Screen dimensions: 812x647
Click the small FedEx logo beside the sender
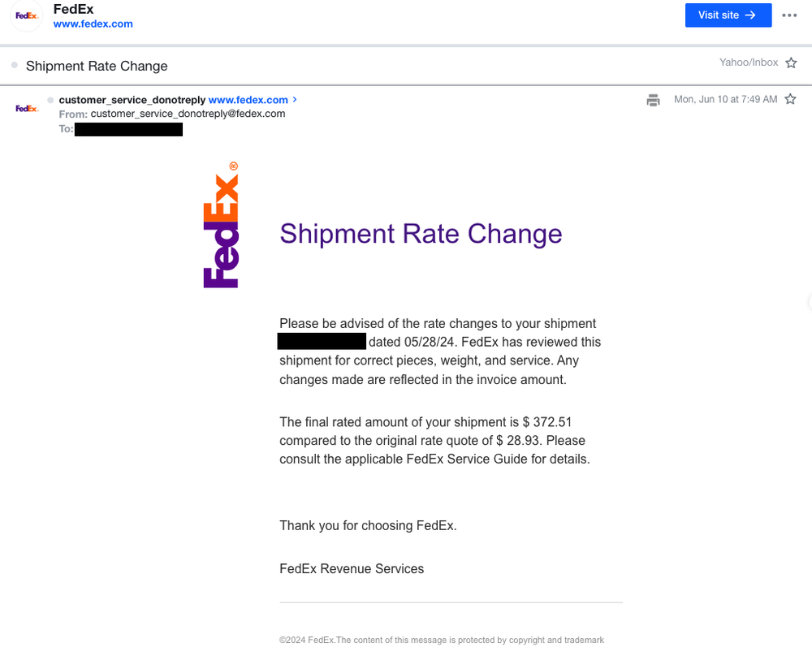pos(25,107)
